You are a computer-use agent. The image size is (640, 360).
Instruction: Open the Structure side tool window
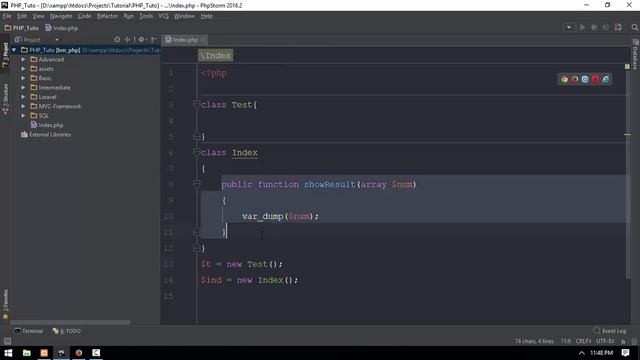(5, 99)
